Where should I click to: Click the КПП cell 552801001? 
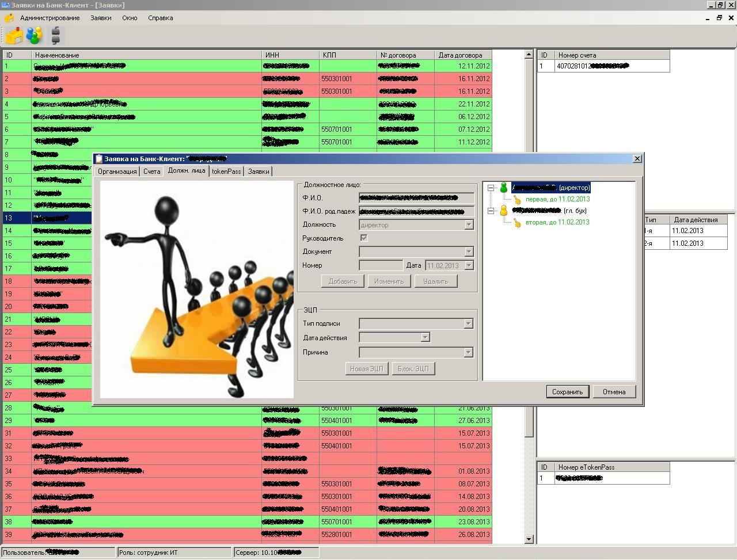point(348,535)
